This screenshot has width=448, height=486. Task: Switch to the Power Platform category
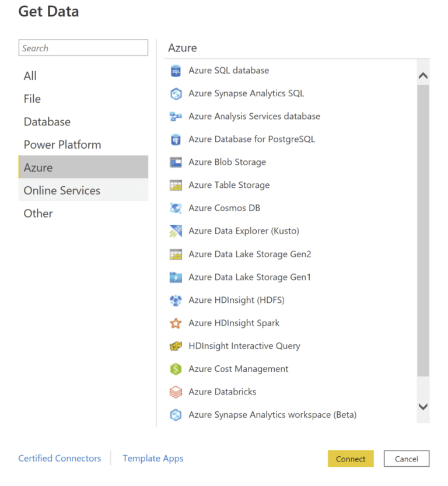(62, 144)
